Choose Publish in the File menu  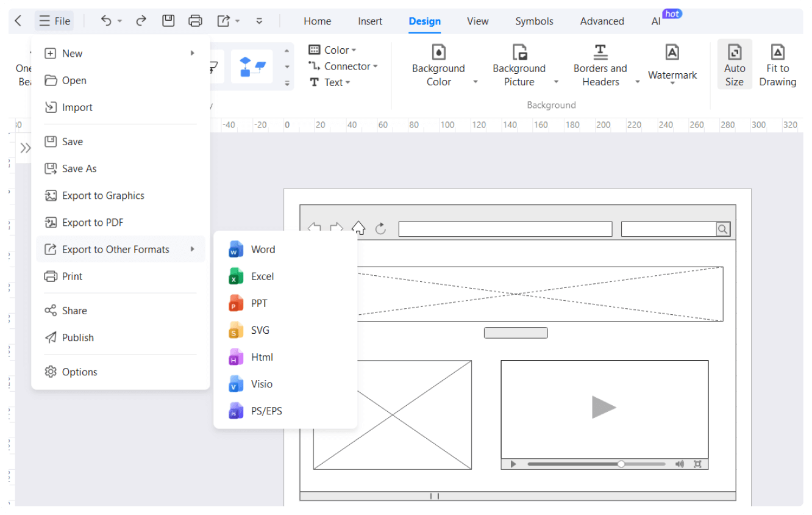pos(121,337)
